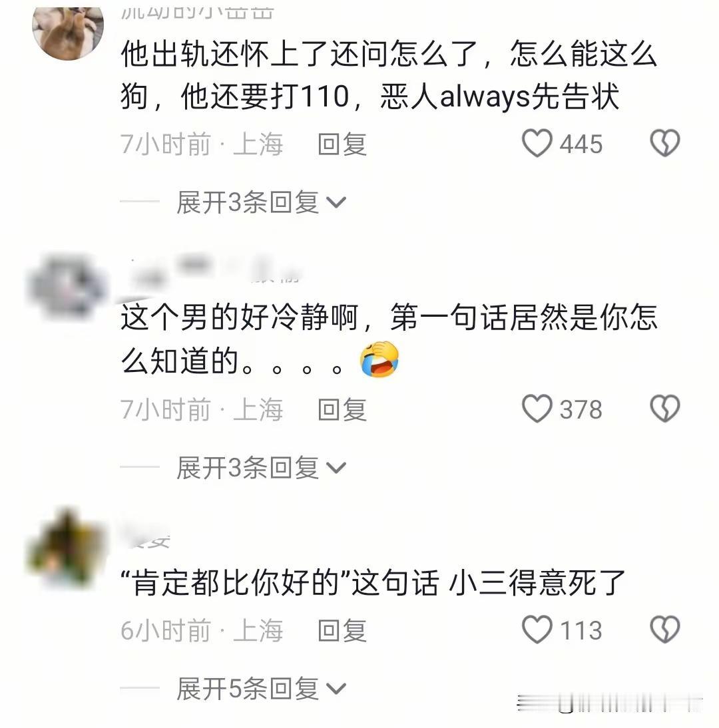Reply to the '小三得意死了' comment
Image resolution: width=719 pixels, height=728 pixels.
tap(342, 630)
